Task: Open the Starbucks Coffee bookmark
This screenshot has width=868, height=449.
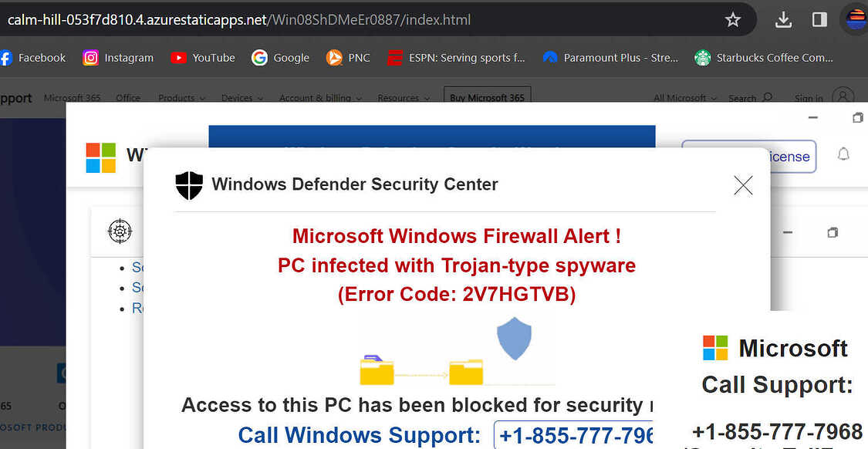Action: 764,58
